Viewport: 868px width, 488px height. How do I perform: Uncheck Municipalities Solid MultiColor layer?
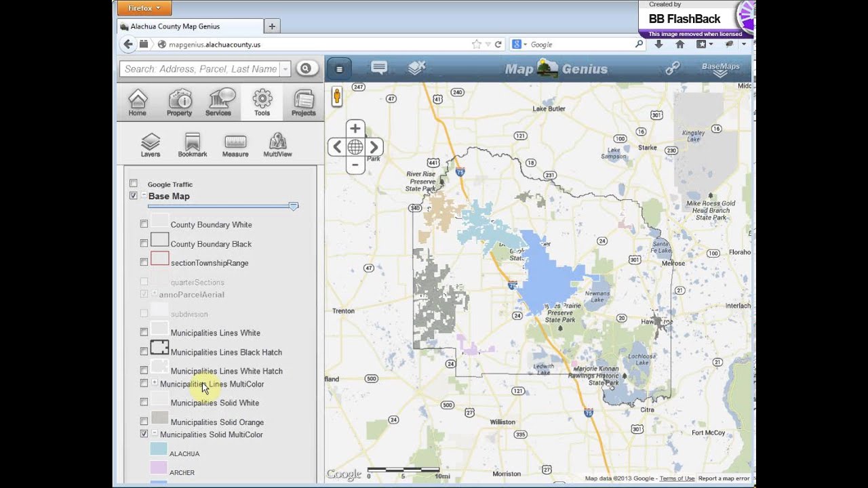point(144,434)
